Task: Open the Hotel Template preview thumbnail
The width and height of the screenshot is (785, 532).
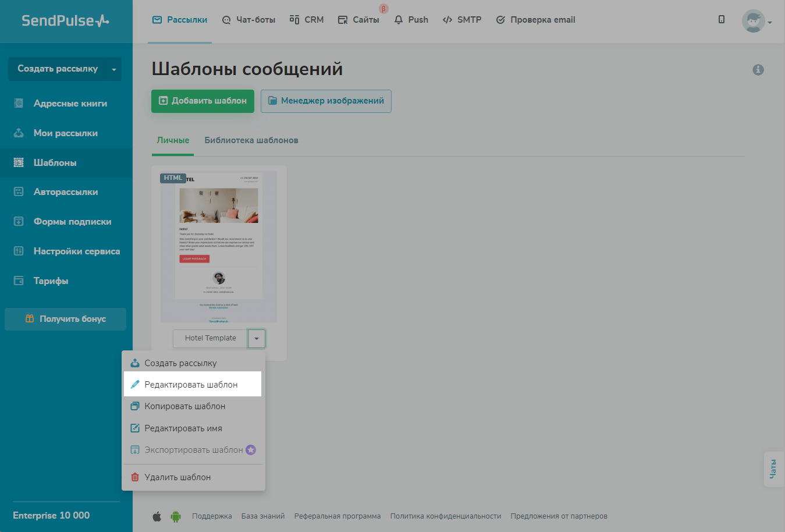Action: click(218, 247)
